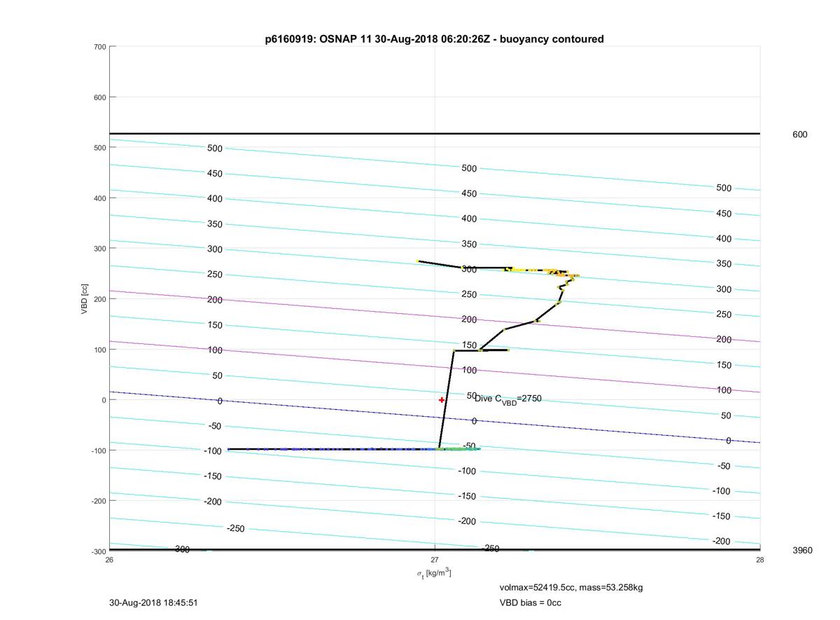Screen dimensions: 840x620
Task: Select x-axis tick label '26'
Action: [x=109, y=559]
